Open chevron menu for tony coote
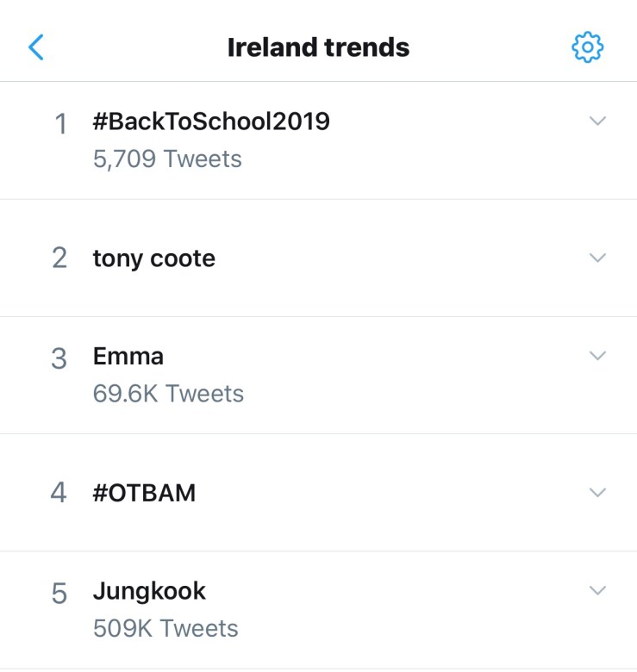Viewport: 637px width, 672px height. point(597,258)
